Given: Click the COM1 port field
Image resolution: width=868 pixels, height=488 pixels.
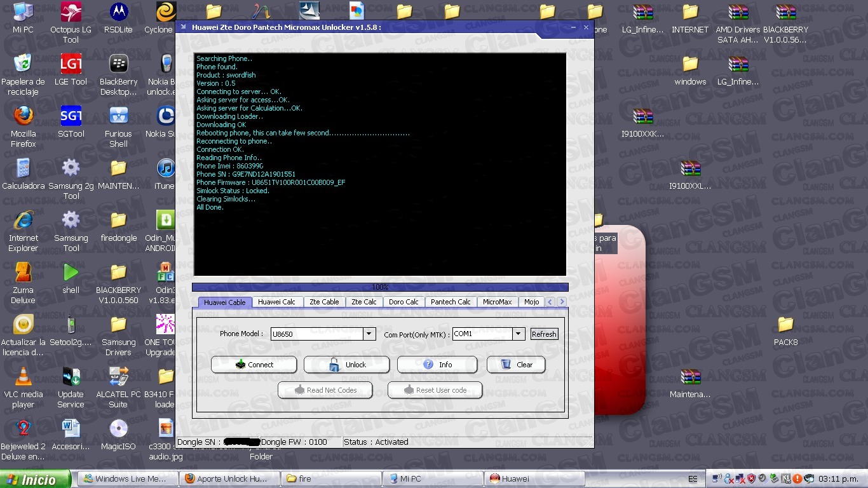Looking at the screenshot, I should [482, 334].
